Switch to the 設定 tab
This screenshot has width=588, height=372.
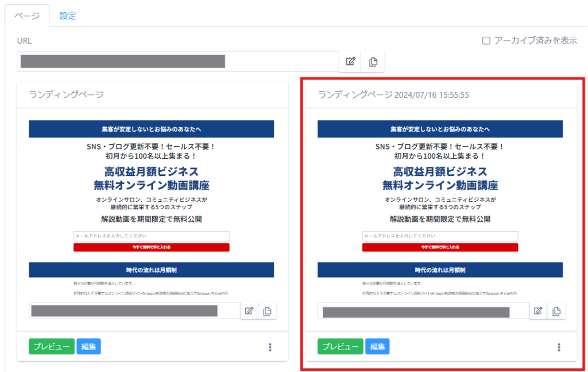[x=68, y=16]
